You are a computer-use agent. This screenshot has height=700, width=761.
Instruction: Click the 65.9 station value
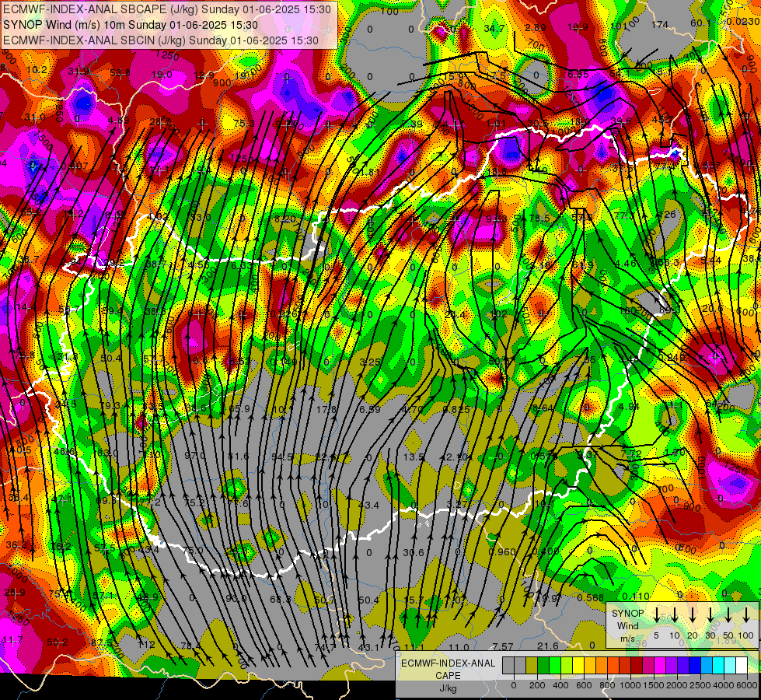coord(239,408)
